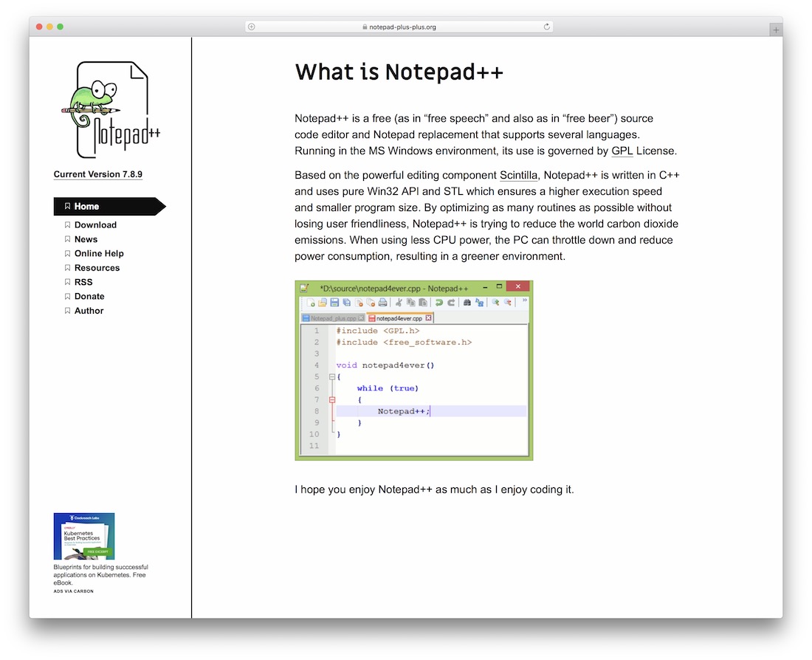Click the Close file icon in the Notepad++ toolbar
The image size is (812, 660).
coord(359,303)
